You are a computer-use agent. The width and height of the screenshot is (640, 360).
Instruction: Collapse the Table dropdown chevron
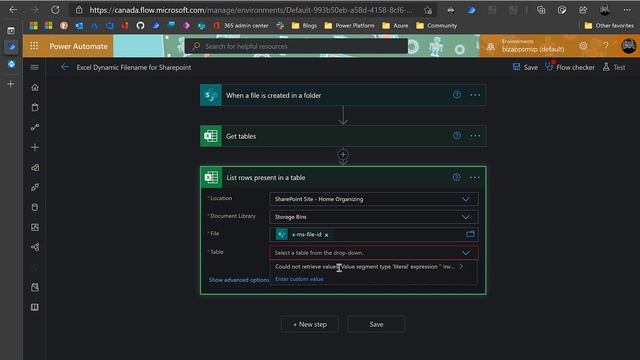click(x=466, y=253)
